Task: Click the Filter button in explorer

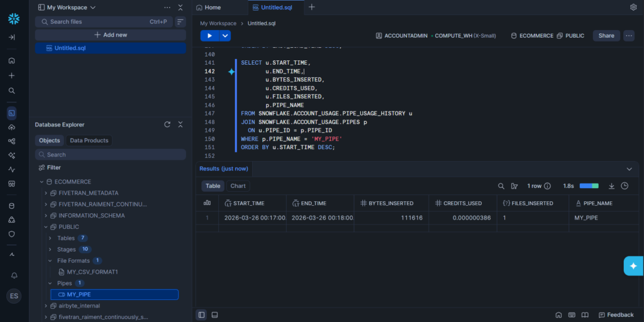Action: tap(50, 167)
